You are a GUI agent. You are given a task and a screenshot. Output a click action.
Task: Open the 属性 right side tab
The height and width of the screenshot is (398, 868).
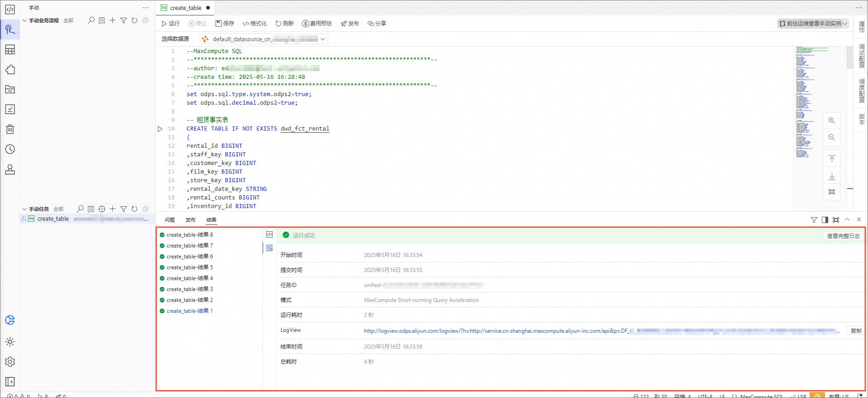tap(862, 27)
